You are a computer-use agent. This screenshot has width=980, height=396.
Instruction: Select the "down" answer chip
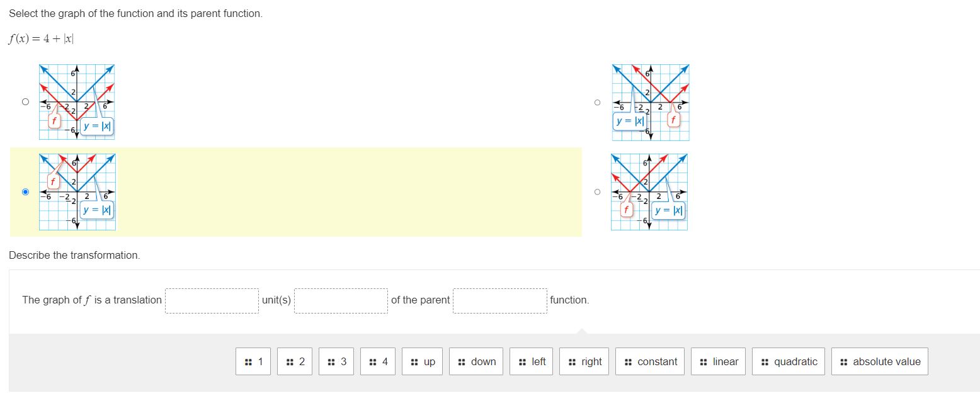(x=476, y=361)
